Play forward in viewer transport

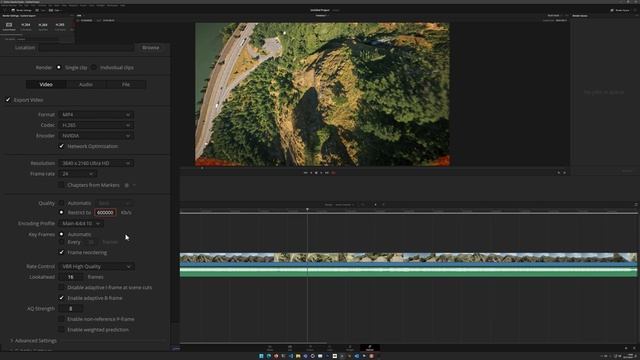pyautogui.click(x=321, y=173)
